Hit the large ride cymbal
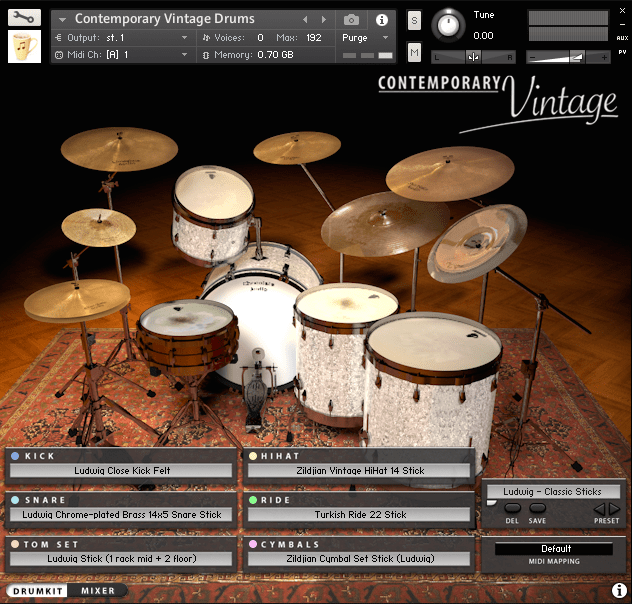This screenshot has height=604, width=632. tap(383, 224)
